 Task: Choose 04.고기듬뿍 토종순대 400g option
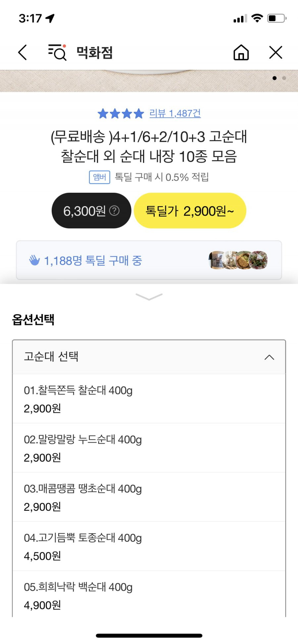click(x=149, y=546)
